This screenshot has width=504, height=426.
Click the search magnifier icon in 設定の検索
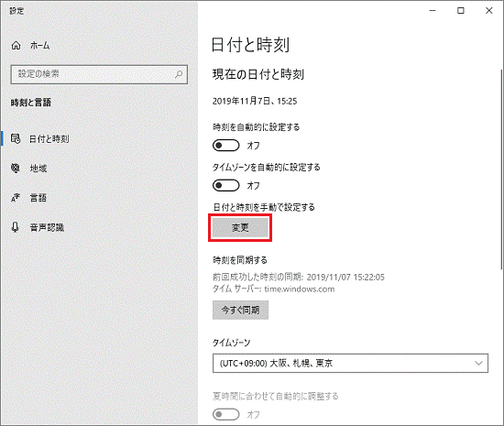(179, 74)
